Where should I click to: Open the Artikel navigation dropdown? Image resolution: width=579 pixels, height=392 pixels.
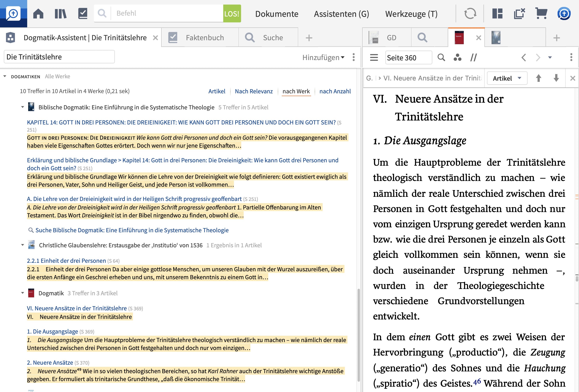coord(507,78)
